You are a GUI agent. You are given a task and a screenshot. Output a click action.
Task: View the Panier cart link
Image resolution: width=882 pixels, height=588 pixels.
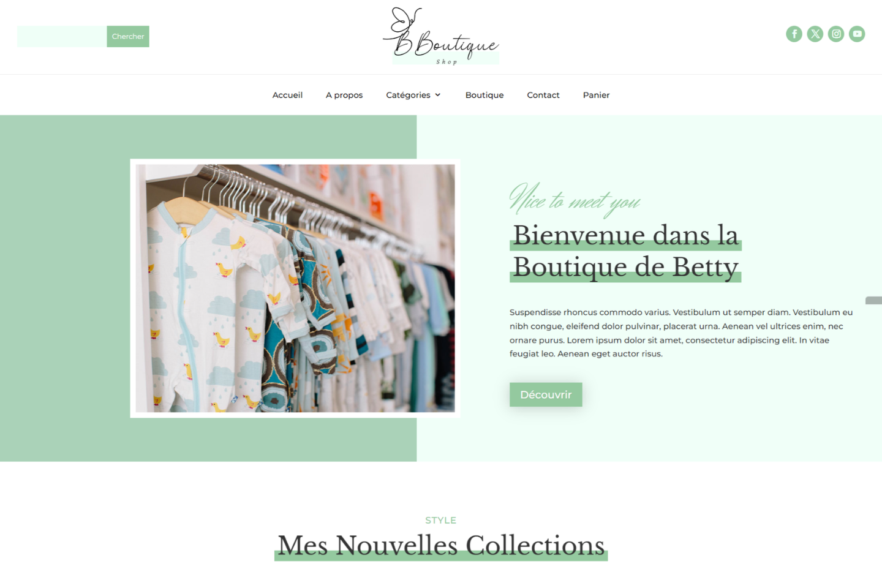(x=596, y=95)
